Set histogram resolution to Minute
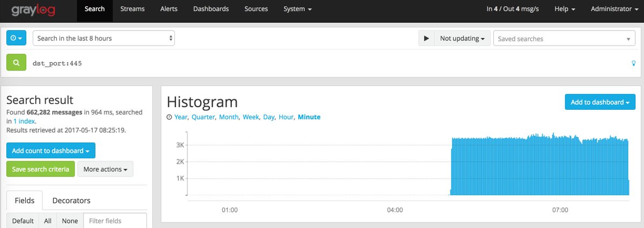This screenshot has height=228, width=644. point(309,117)
